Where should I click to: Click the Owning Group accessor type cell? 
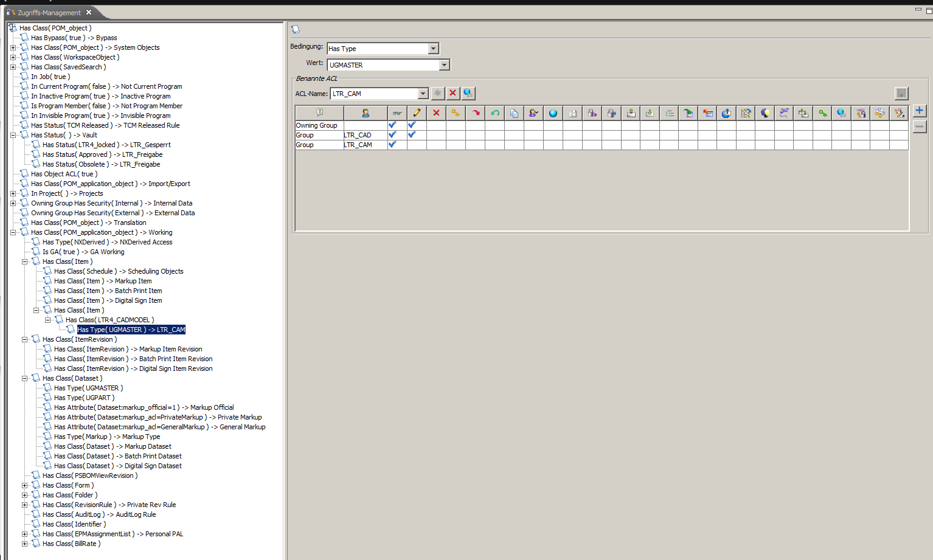click(319, 125)
